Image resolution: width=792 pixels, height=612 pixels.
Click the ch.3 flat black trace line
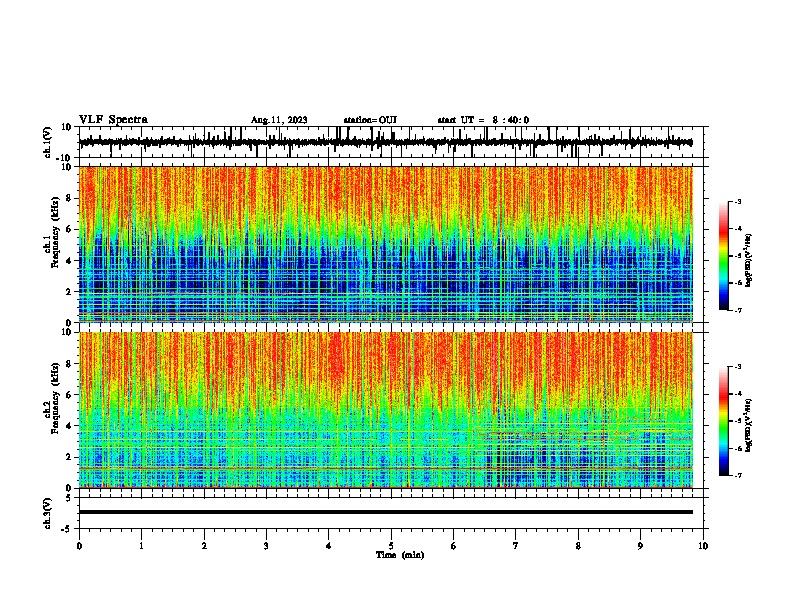[385, 512]
